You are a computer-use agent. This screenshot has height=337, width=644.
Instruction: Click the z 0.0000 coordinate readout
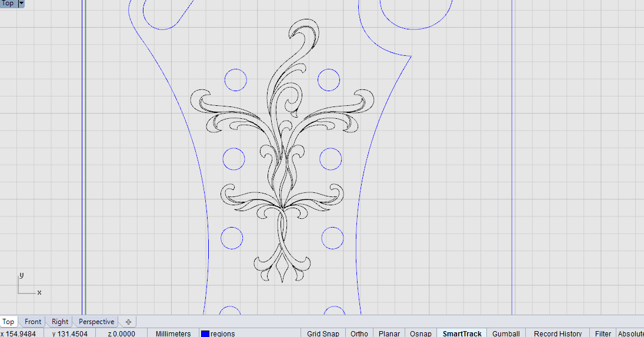(x=122, y=333)
